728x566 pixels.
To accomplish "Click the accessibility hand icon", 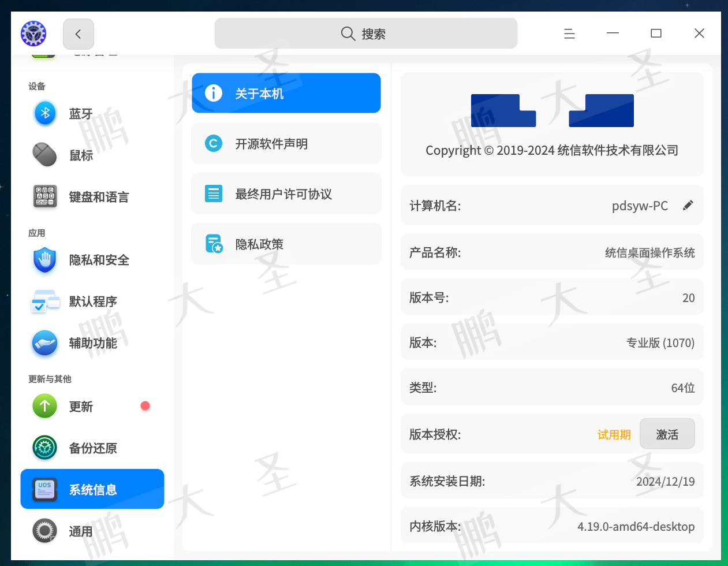I will point(45,343).
